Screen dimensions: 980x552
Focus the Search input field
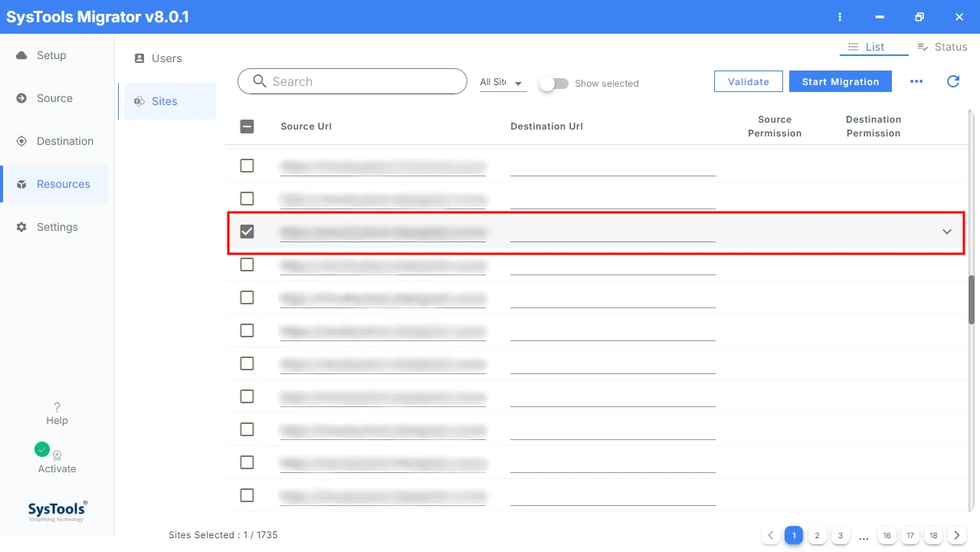pos(352,81)
